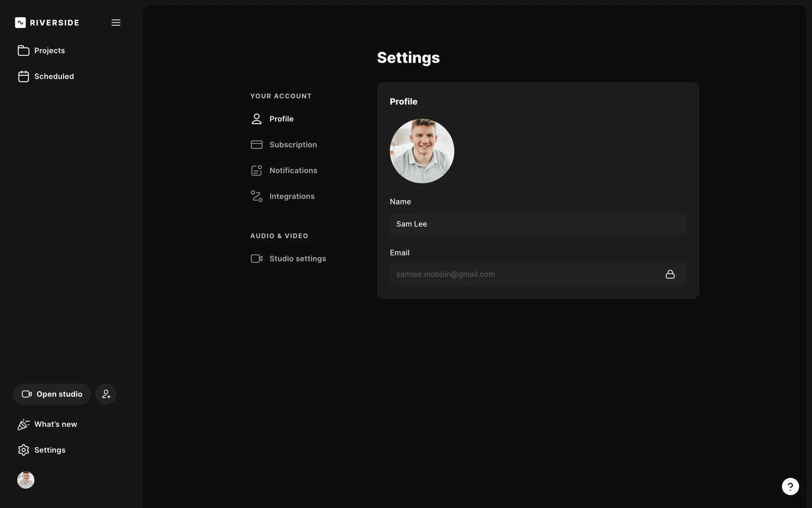Select the Profile settings tab

[281, 119]
